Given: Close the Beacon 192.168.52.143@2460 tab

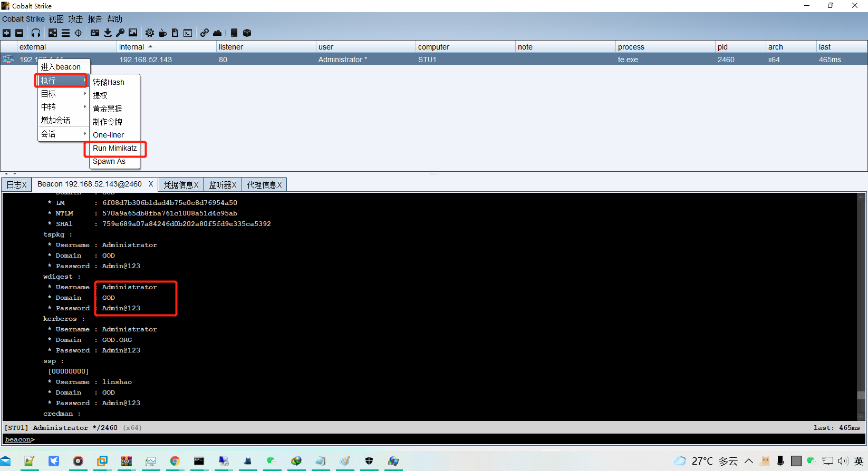Looking at the screenshot, I should tap(151, 184).
